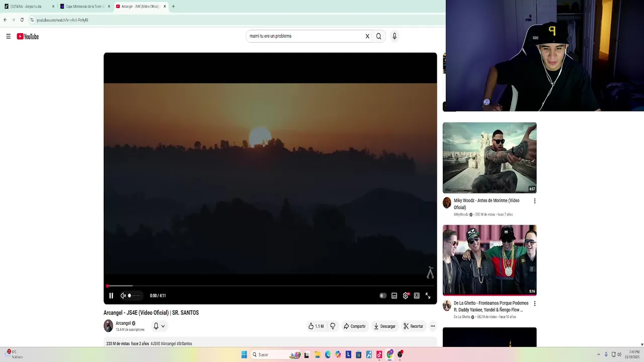Share the video using Compartir

(355, 326)
